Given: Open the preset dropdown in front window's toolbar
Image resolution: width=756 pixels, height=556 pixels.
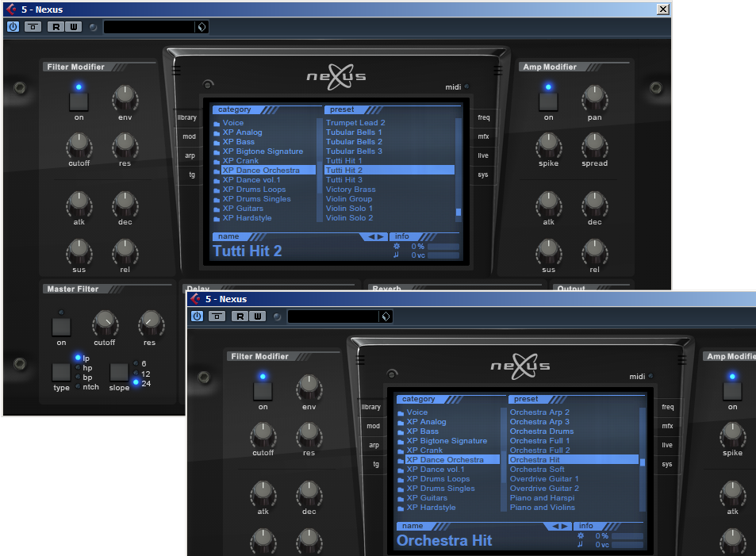Looking at the screenshot, I should 386,316.
